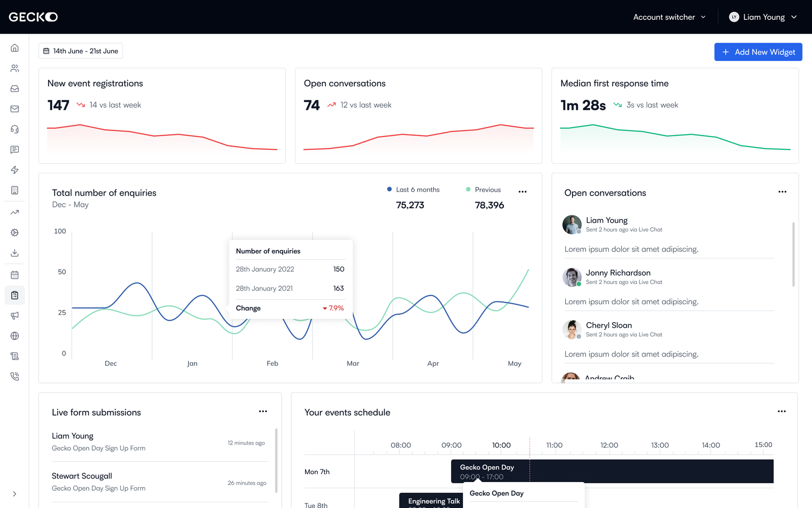Open Jonny Richardson's conversation
Image resolution: width=812 pixels, height=508 pixels.
point(669,289)
